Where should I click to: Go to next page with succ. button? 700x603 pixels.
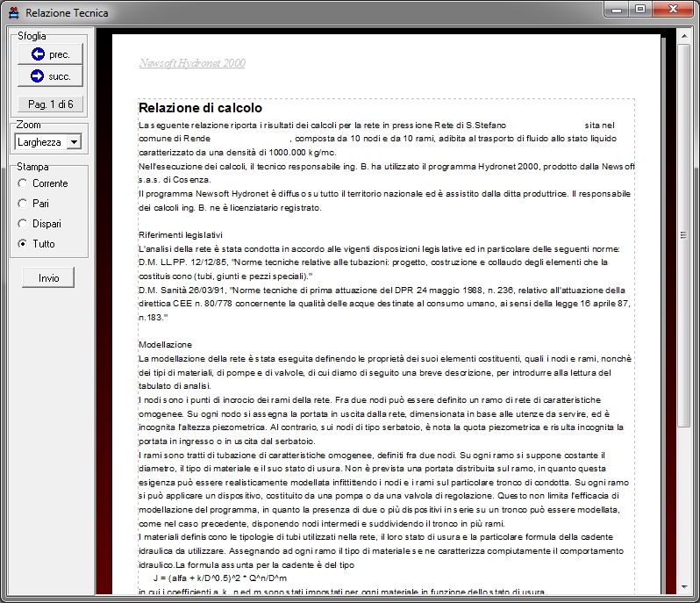(51, 76)
